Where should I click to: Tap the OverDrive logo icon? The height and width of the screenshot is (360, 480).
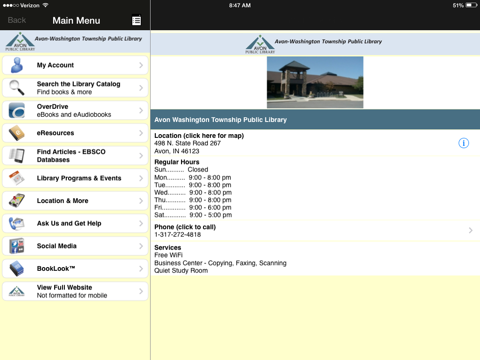click(x=17, y=110)
